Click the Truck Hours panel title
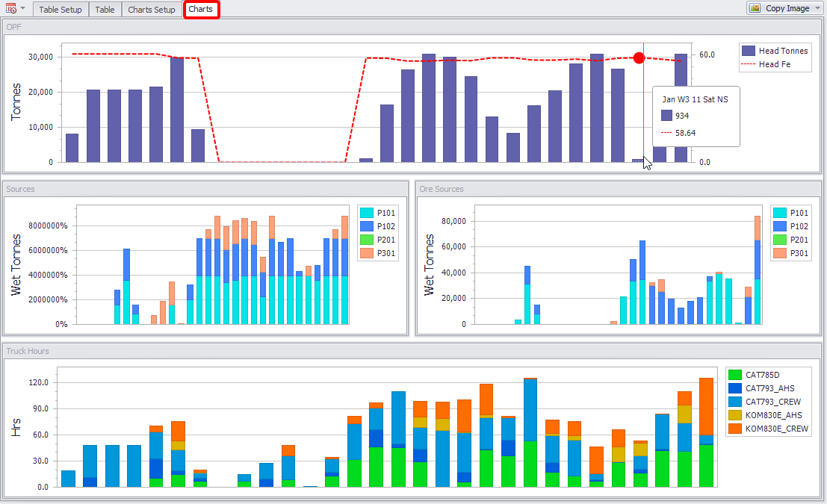827x504 pixels. [x=28, y=351]
